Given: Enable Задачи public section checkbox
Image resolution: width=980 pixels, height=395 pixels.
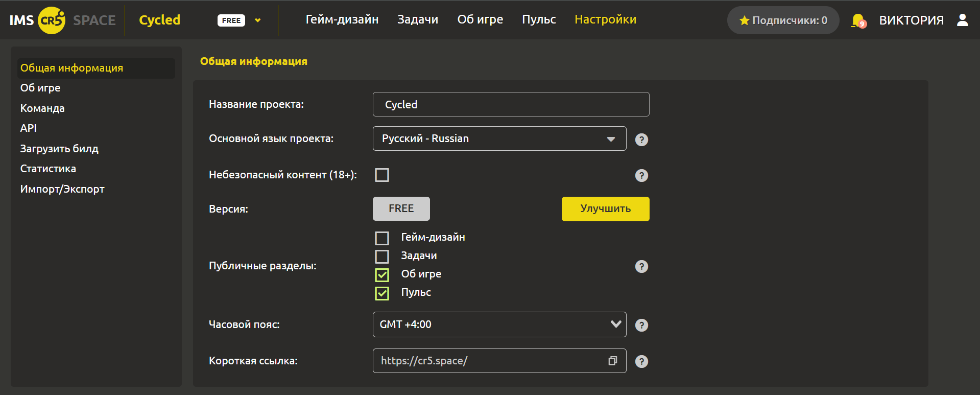Looking at the screenshot, I should point(382,257).
